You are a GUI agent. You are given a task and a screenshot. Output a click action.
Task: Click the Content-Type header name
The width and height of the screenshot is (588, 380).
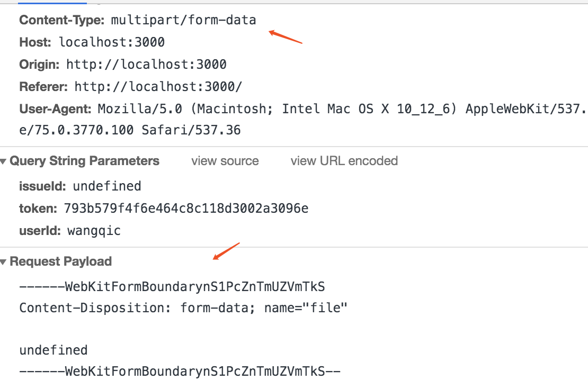pos(62,20)
